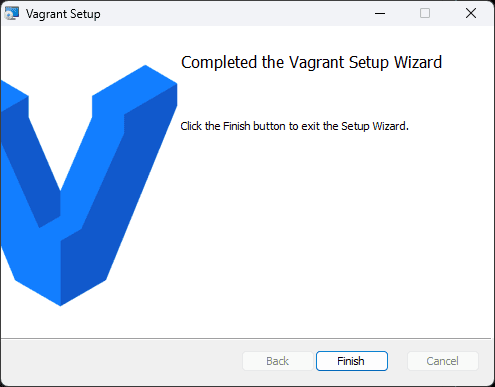
Task: Select the greyed-out Back button
Action: [x=278, y=361]
